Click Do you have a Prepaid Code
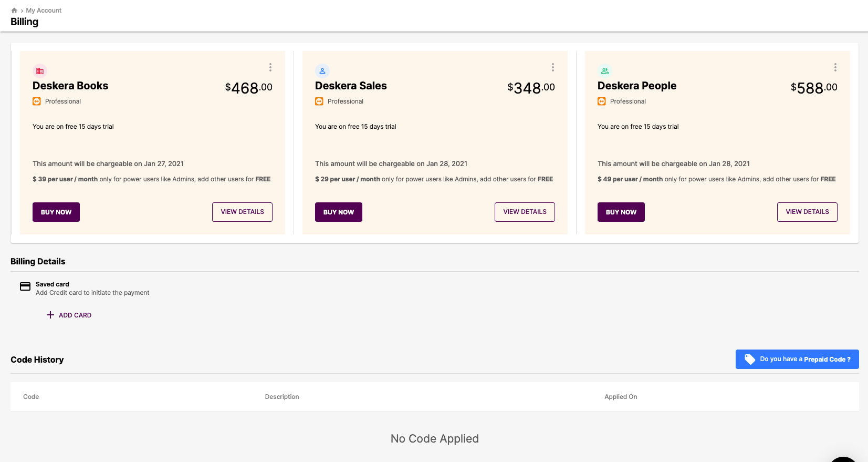The height and width of the screenshot is (462, 868). point(797,359)
